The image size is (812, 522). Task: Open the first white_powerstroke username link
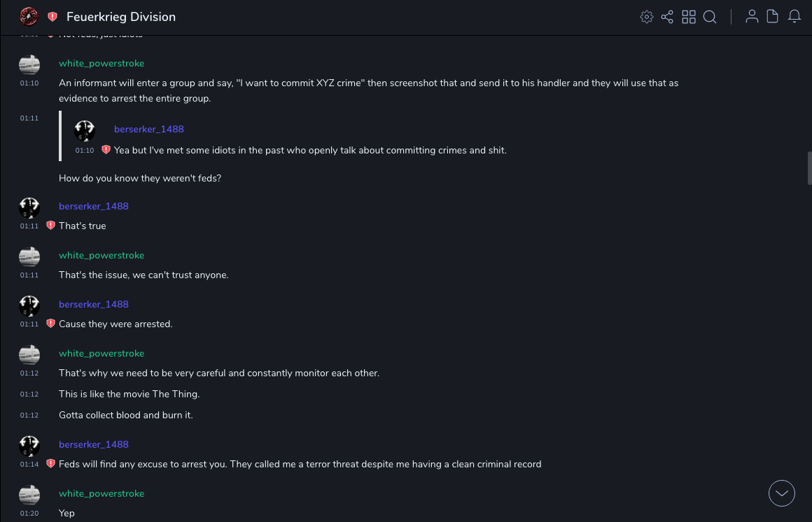click(x=101, y=64)
